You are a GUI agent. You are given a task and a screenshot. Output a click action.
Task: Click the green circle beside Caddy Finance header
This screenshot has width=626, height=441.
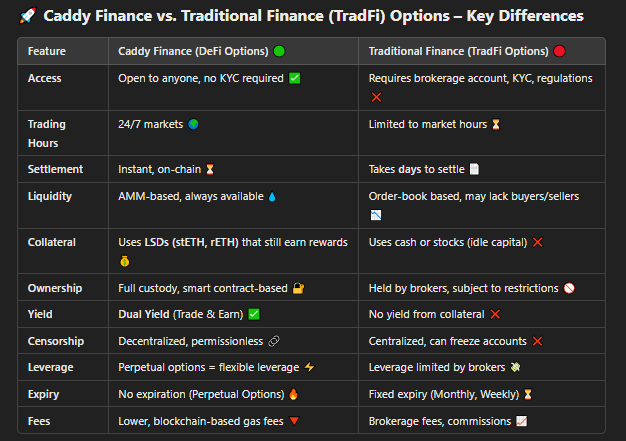point(279,51)
